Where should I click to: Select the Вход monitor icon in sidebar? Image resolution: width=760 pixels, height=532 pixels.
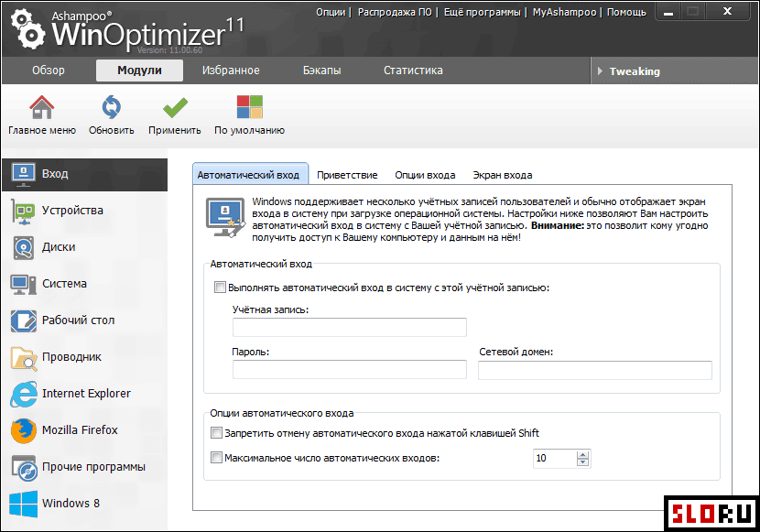pos(23,174)
